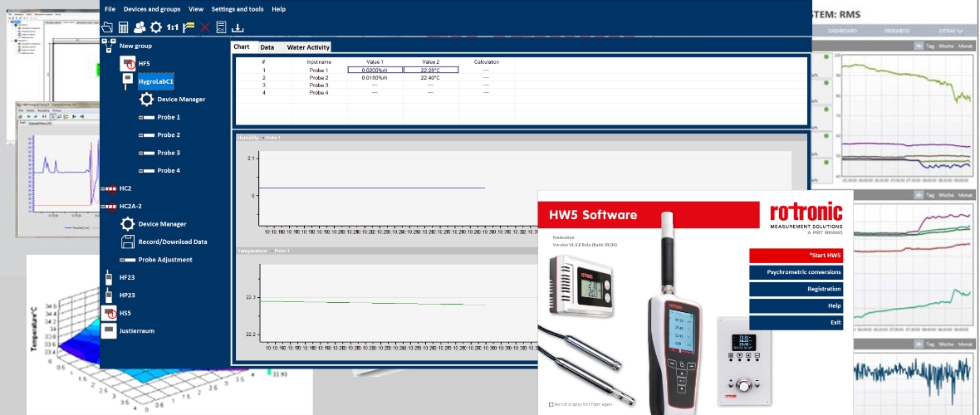Screen dimensions: 980x415
Task: Open the View menu
Action: (x=196, y=9)
